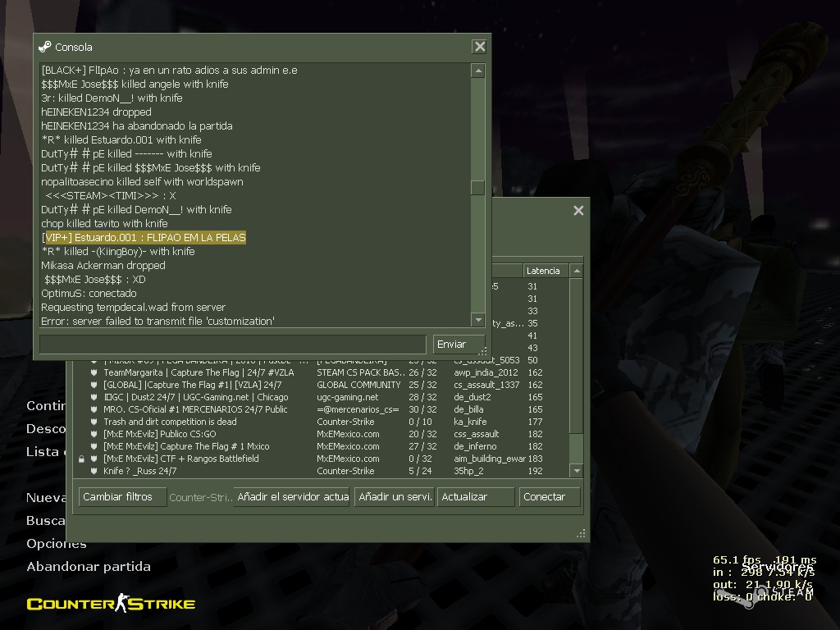Click the shield icon for CTF + Rangos Battlefield
The image size is (840, 630).
pos(94,459)
